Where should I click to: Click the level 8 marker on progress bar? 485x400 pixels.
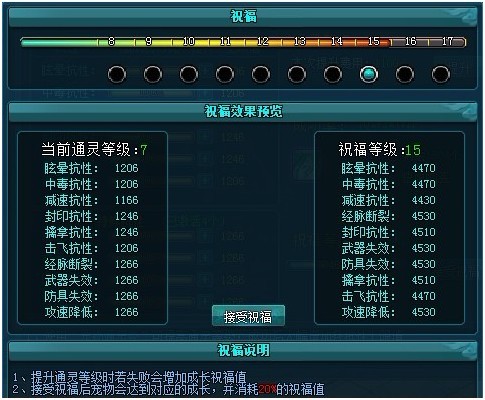click(x=111, y=41)
